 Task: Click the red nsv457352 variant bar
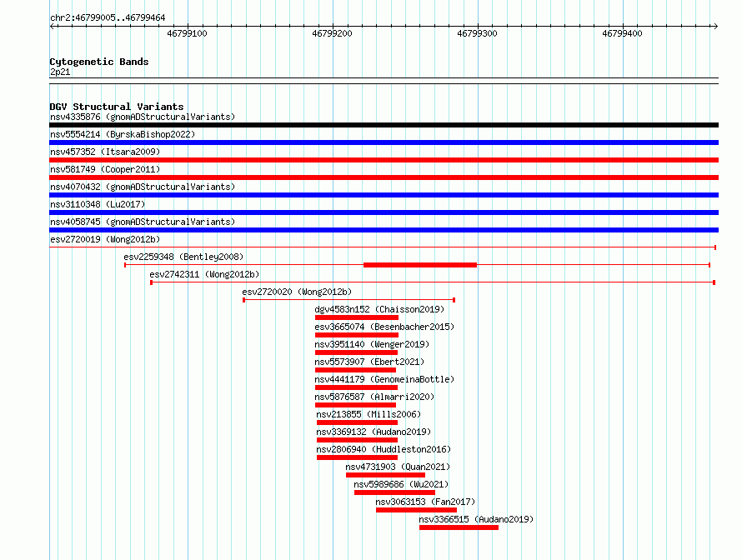coord(384,160)
